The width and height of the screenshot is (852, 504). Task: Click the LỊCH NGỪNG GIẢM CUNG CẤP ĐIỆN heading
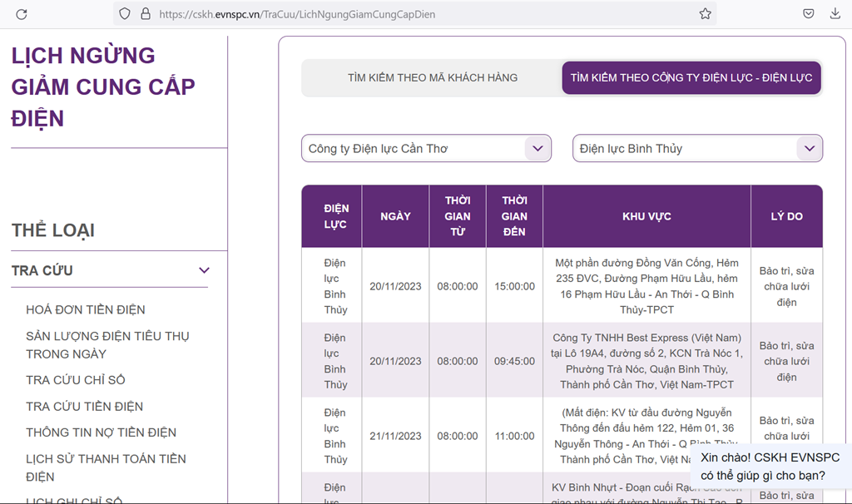(103, 86)
